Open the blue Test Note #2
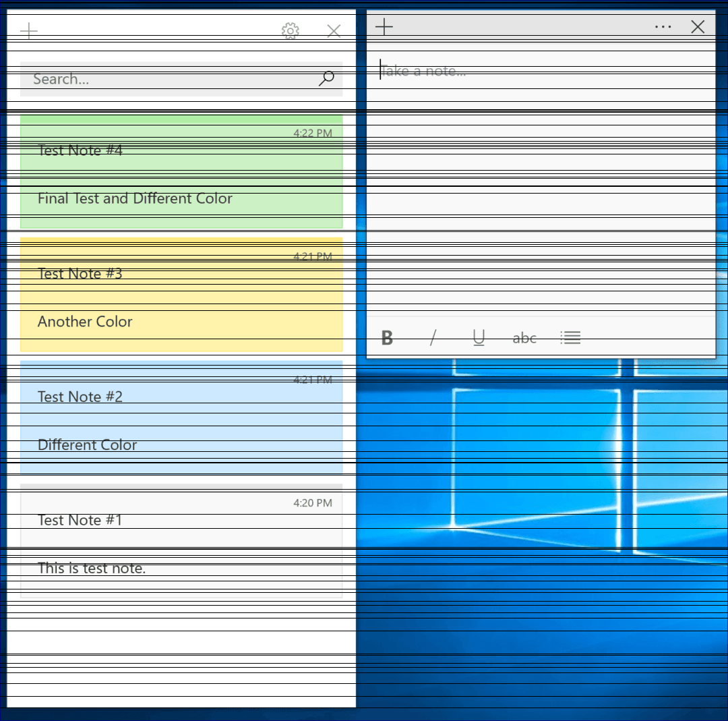The height and width of the screenshot is (721, 728). tap(182, 415)
